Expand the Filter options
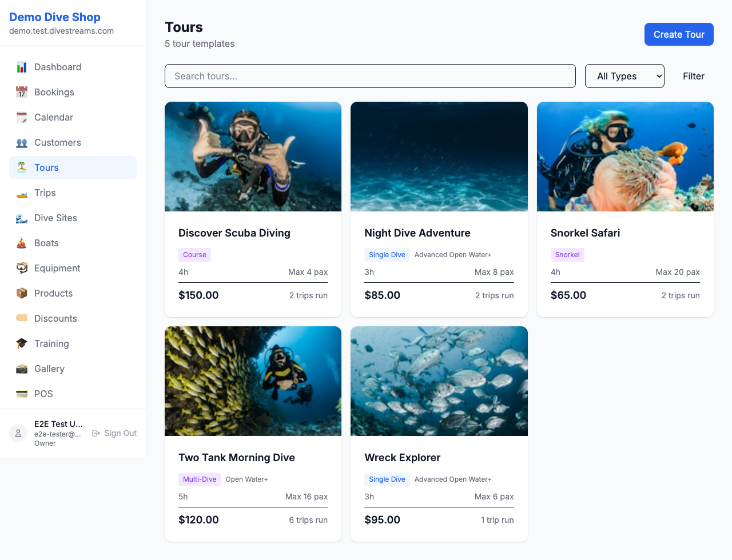 coord(693,75)
